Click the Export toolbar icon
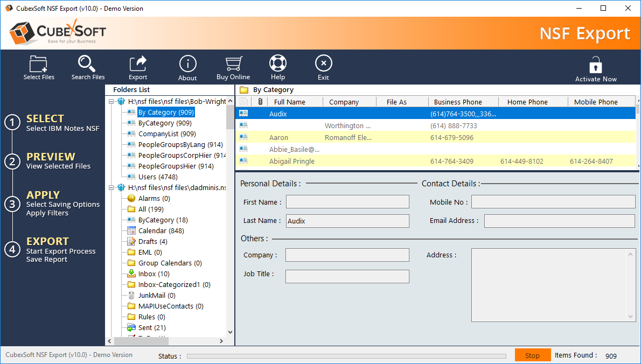The height and width of the screenshot is (364, 641). [138, 65]
